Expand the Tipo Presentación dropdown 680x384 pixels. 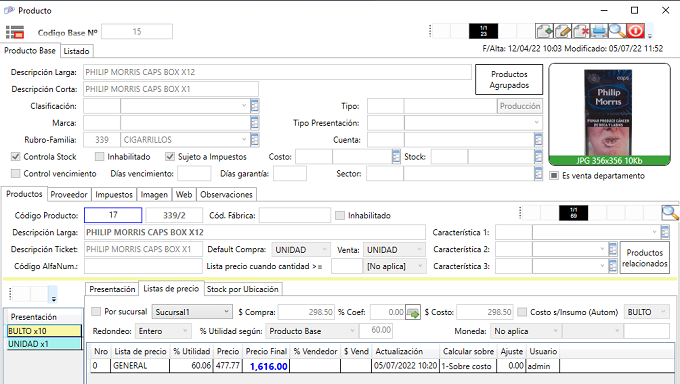pyautogui.click(x=537, y=123)
